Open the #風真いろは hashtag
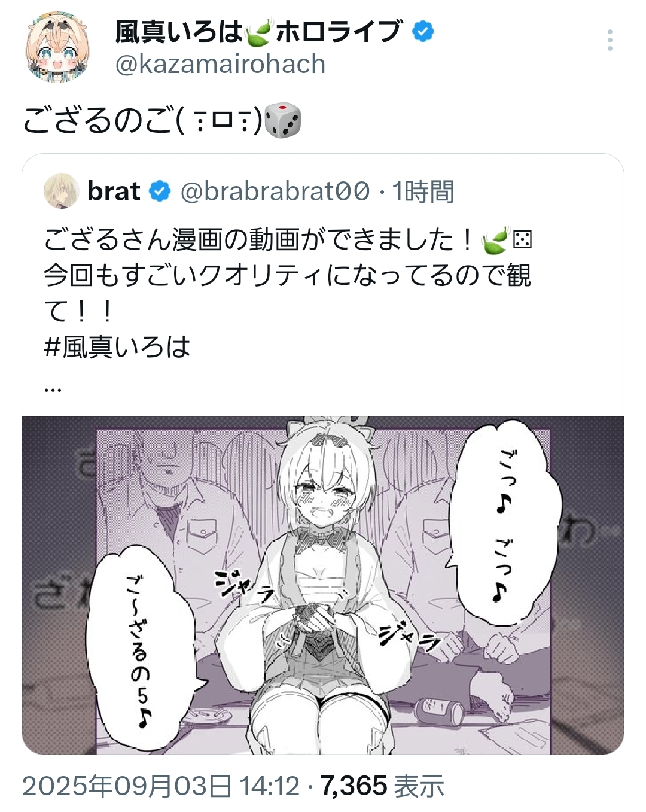The image size is (646, 812). pos(117,347)
